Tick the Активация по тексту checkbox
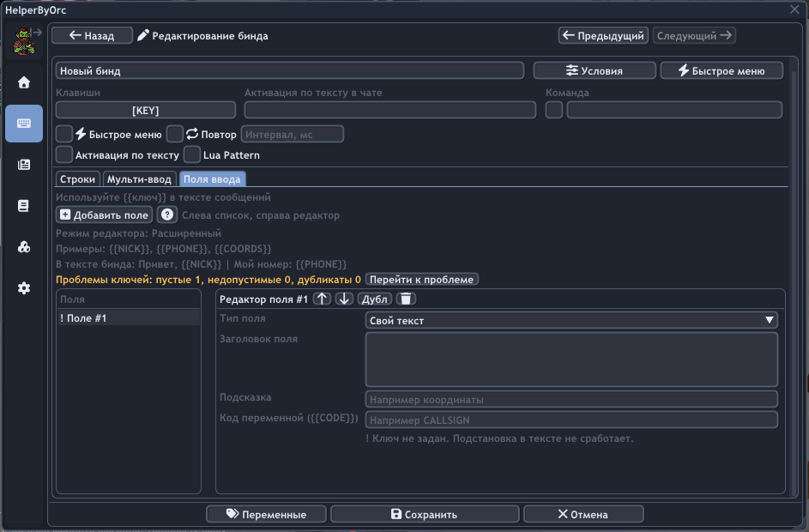Screen dimensions: 809x532 point(64,154)
